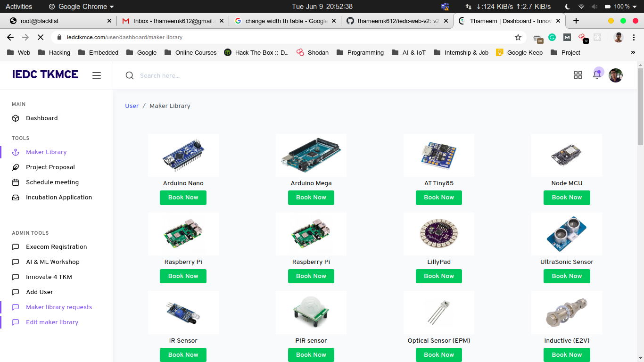The height and width of the screenshot is (362, 644).
Task: Toggle the sidebar hamburger menu
Action: pyautogui.click(x=97, y=75)
